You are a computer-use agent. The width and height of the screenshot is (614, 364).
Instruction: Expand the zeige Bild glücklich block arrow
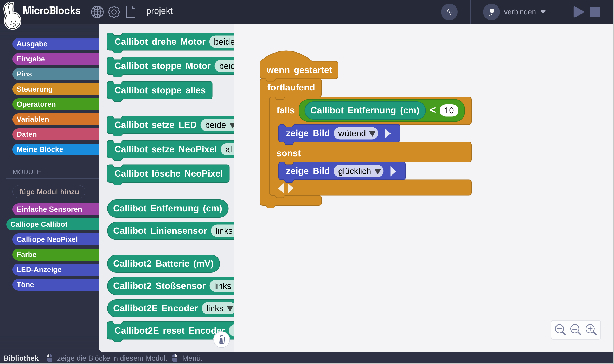pyautogui.click(x=393, y=171)
